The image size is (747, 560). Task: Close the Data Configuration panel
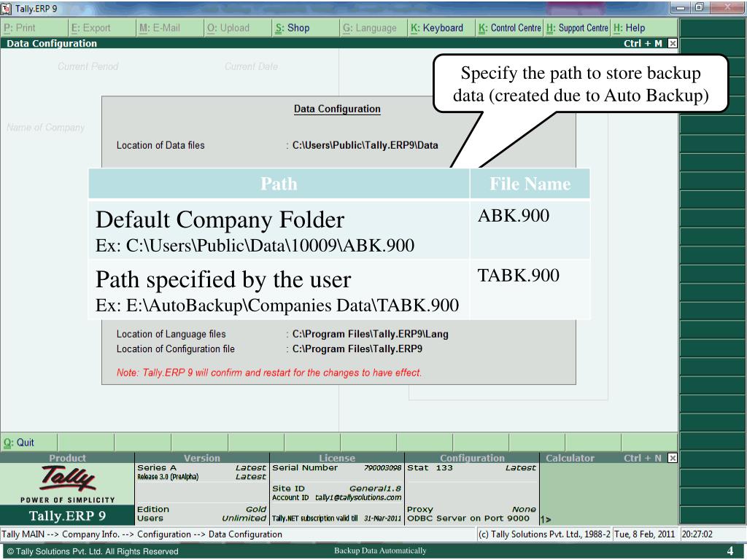pyautogui.click(x=672, y=43)
